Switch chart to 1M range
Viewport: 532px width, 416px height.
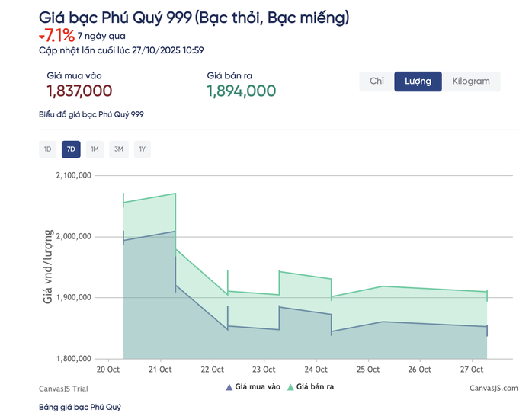(x=95, y=149)
